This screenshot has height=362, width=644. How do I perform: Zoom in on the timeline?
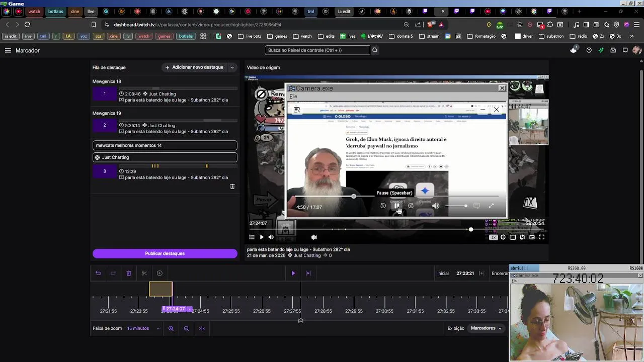[x=171, y=328]
